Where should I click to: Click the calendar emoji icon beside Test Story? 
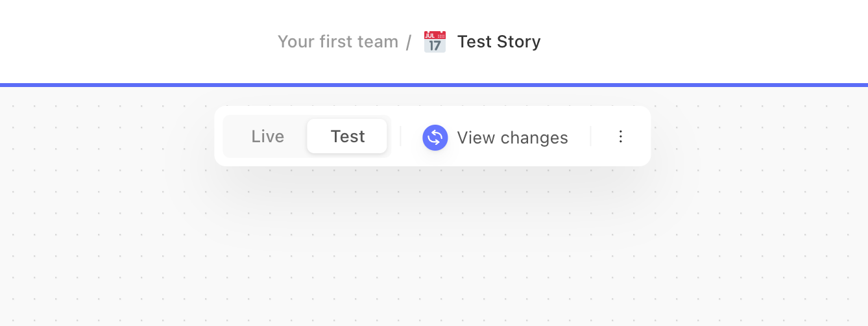pos(435,42)
